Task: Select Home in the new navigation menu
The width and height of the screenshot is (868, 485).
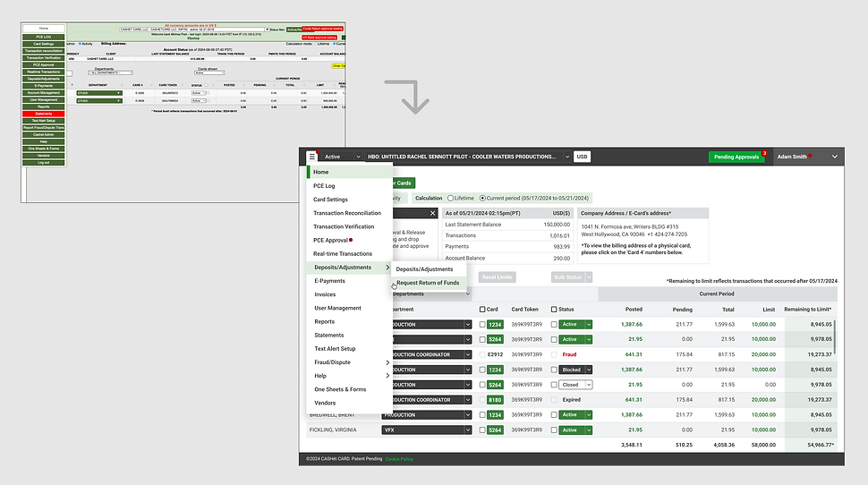Action: 350,172
